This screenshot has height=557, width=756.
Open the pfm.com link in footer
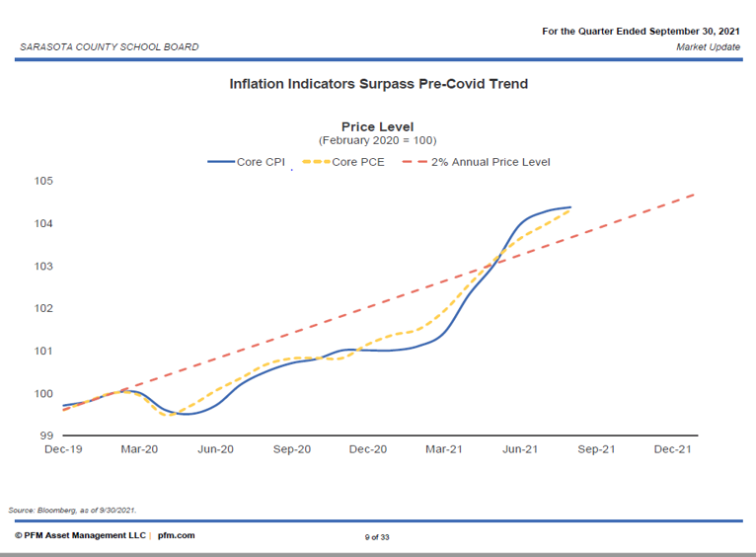176,535
